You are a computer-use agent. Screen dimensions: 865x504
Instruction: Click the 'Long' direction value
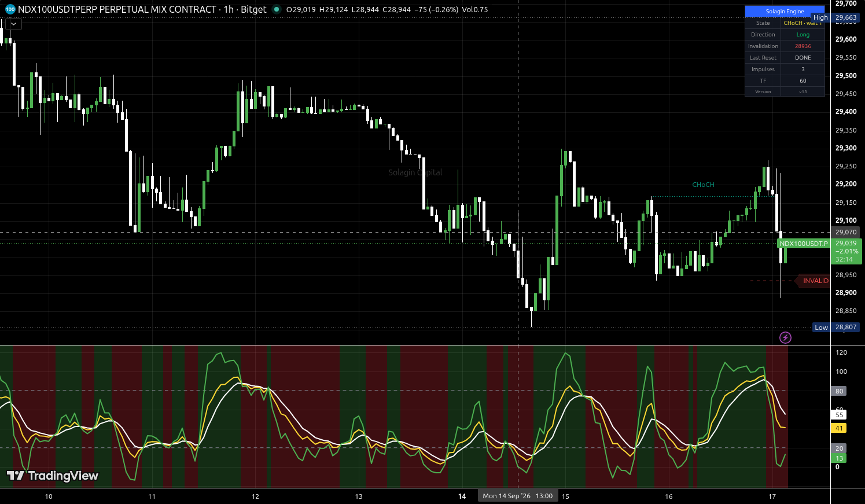(x=803, y=35)
